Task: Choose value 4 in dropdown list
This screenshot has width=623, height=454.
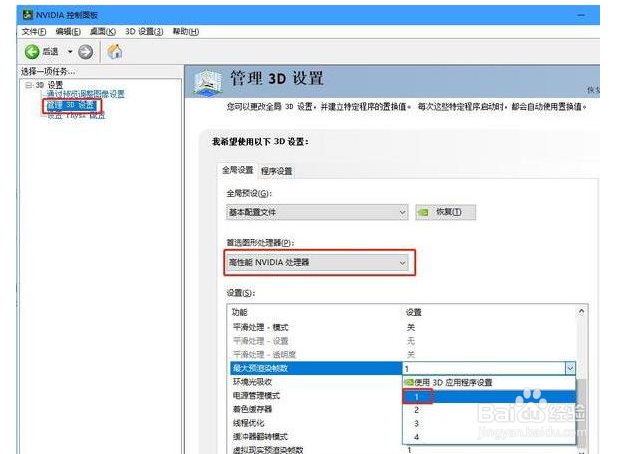Action: pyautogui.click(x=489, y=437)
